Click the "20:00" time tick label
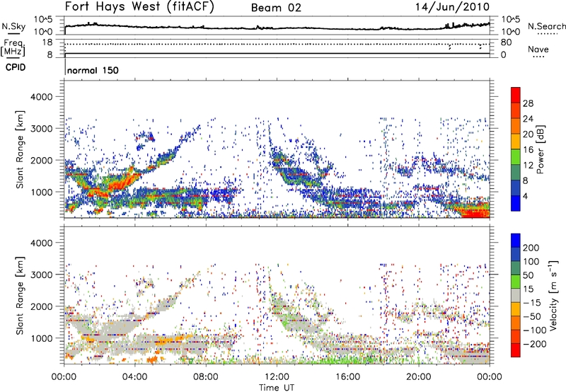 coord(418,377)
